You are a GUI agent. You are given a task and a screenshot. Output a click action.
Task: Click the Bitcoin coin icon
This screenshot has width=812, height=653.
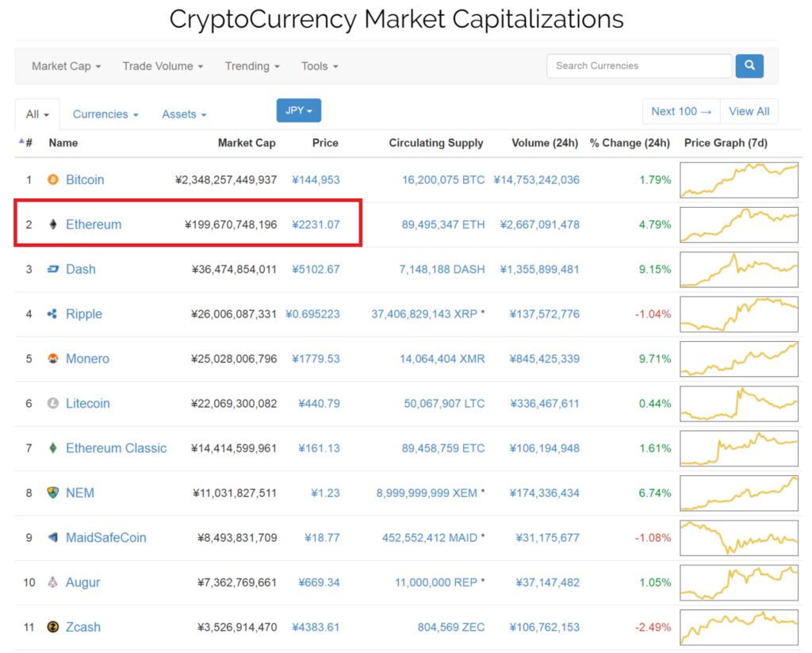53,180
